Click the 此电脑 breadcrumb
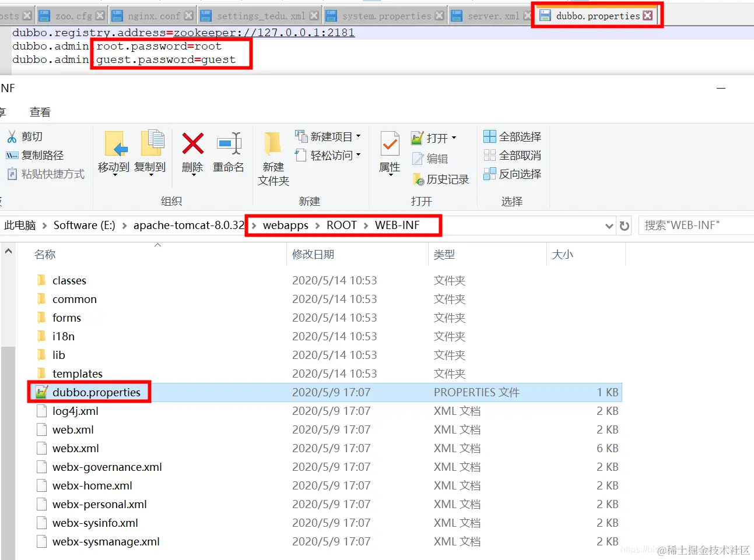 (20, 226)
